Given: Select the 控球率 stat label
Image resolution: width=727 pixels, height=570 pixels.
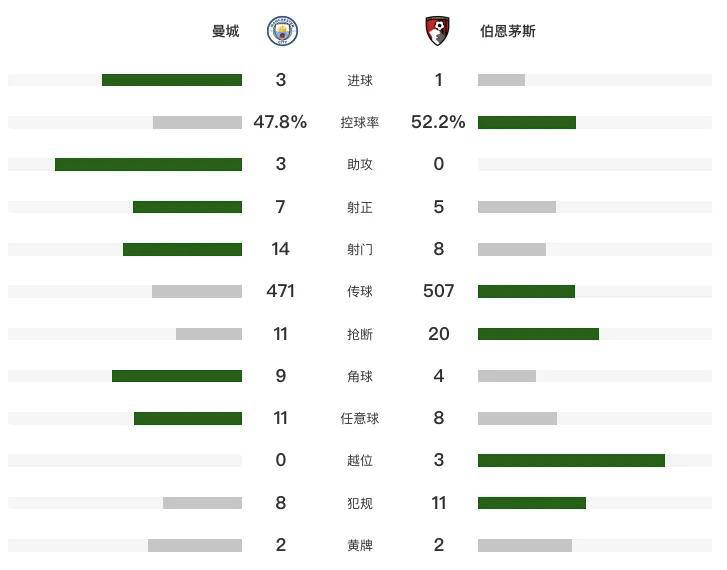Looking at the screenshot, I should click(360, 122).
